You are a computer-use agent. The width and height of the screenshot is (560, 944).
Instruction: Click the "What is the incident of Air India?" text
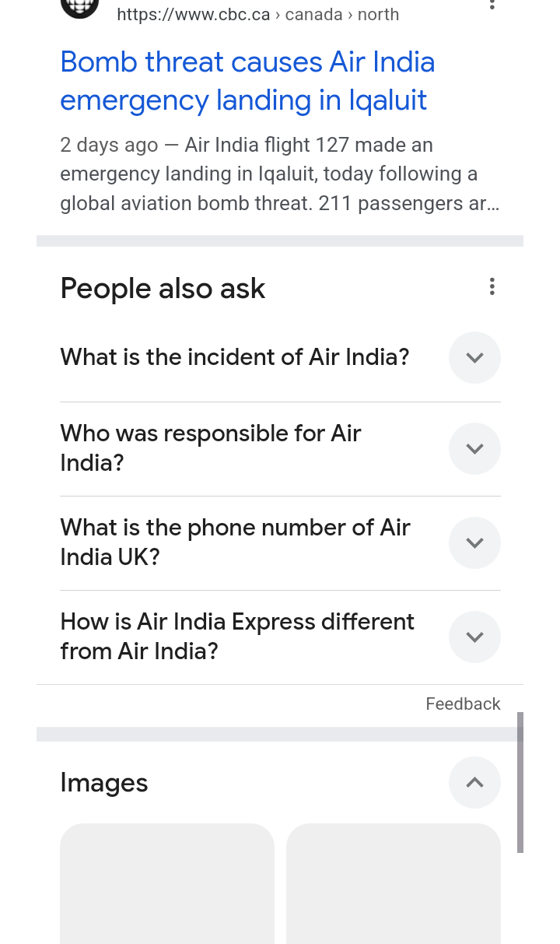234,357
